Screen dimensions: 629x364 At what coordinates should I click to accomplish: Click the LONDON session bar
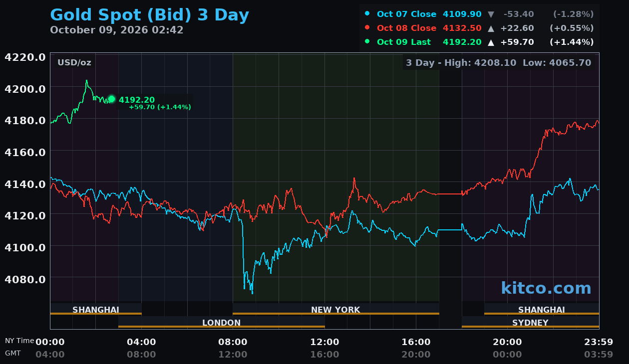(x=222, y=322)
